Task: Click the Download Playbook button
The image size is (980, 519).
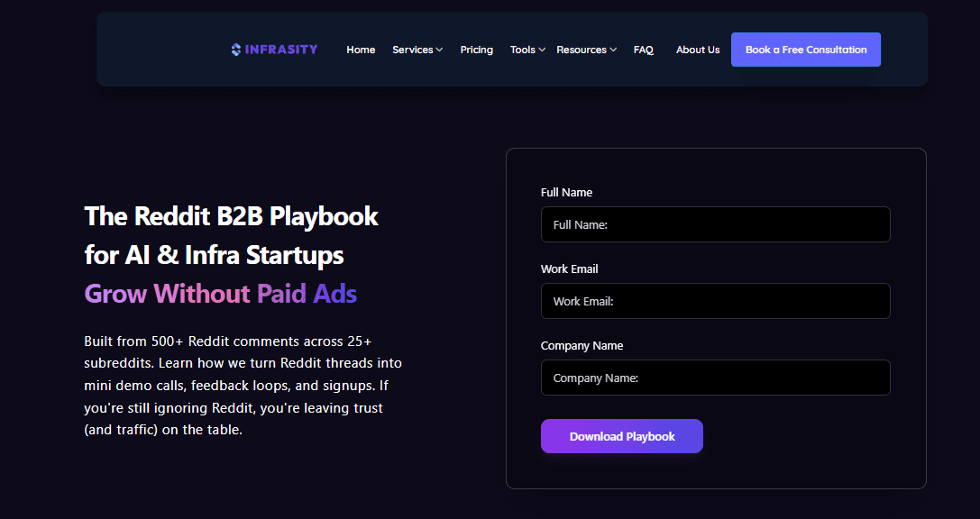Action: [622, 436]
